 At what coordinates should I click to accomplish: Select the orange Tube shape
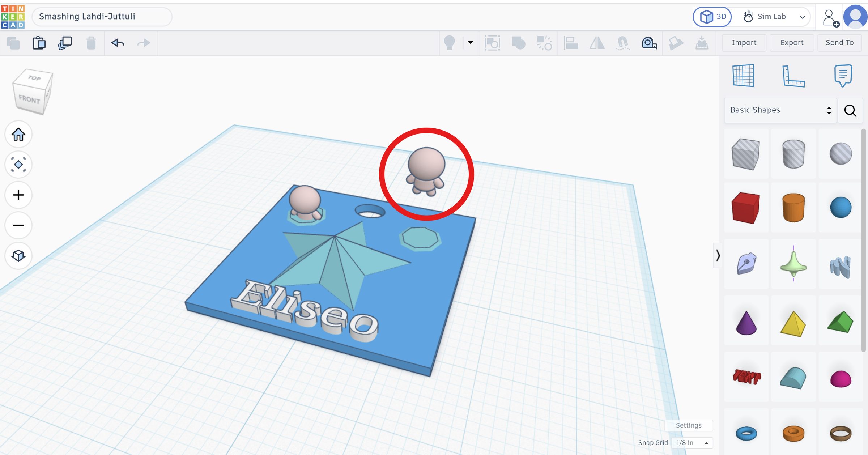793,433
